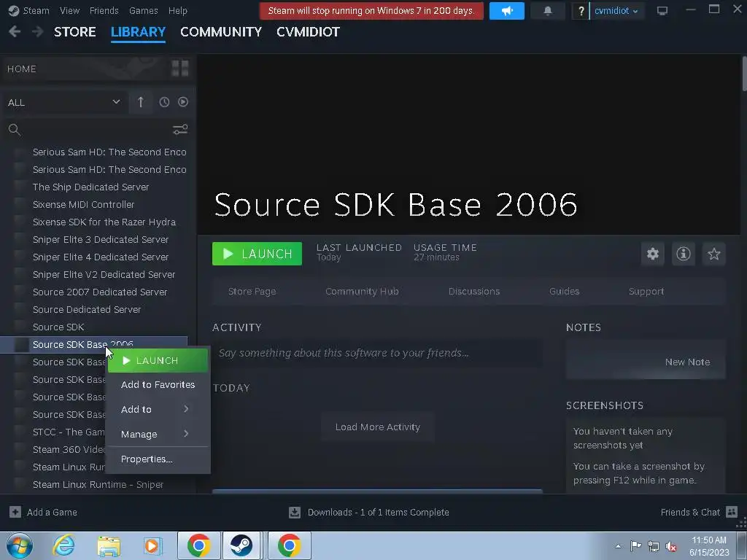Image resolution: width=747 pixels, height=560 pixels.
Task: Switch to Big Picture mode monitor icon
Action: (662, 10)
